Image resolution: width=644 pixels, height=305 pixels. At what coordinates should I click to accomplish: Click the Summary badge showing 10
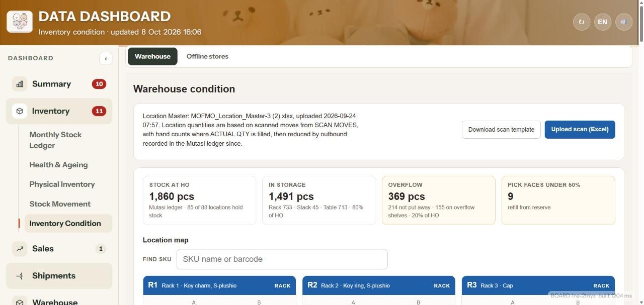click(x=99, y=84)
